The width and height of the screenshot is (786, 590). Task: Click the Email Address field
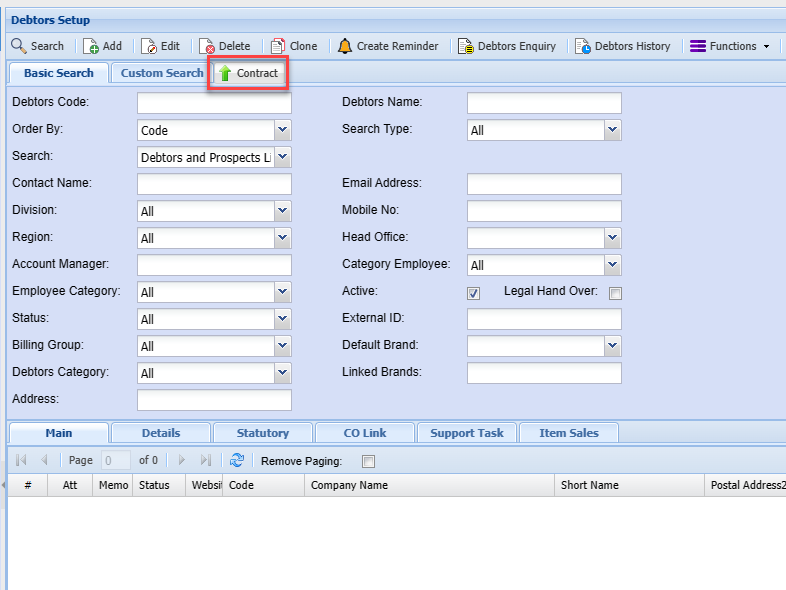pyautogui.click(x=544, y=184)
